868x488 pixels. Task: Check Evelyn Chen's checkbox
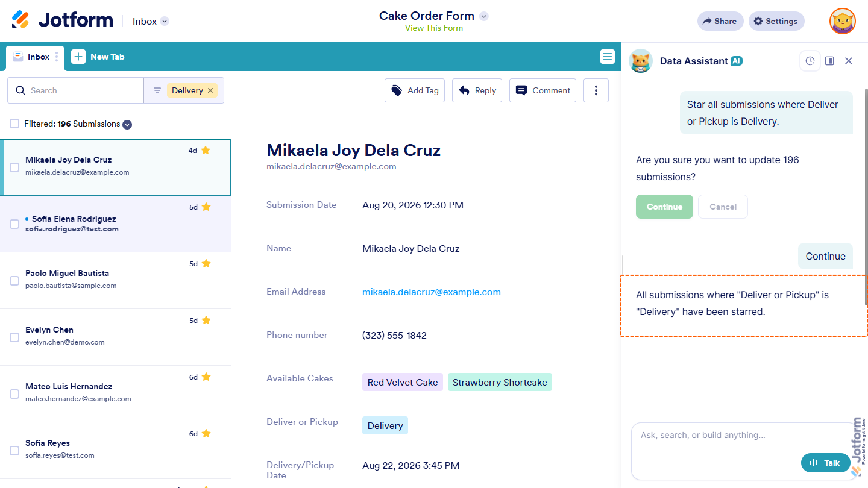click(14, 337)
